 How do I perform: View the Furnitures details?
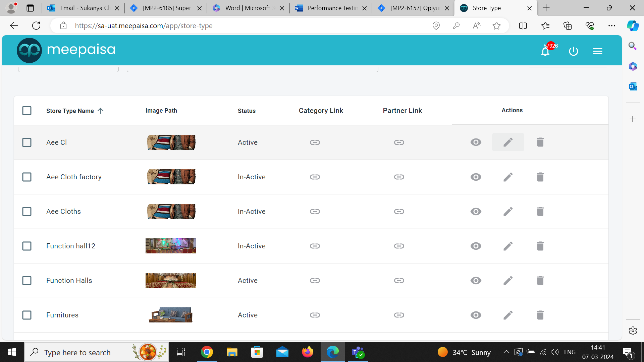[x=476, y=315]
